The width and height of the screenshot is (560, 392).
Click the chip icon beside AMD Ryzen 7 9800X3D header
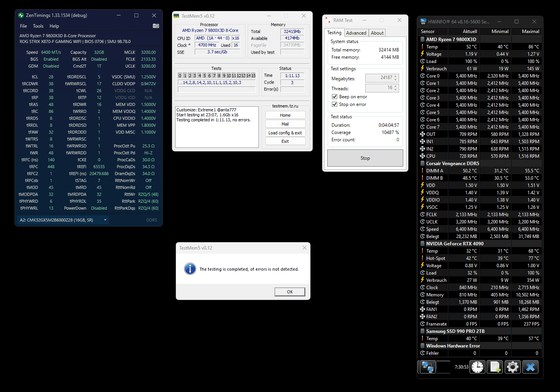422,40
